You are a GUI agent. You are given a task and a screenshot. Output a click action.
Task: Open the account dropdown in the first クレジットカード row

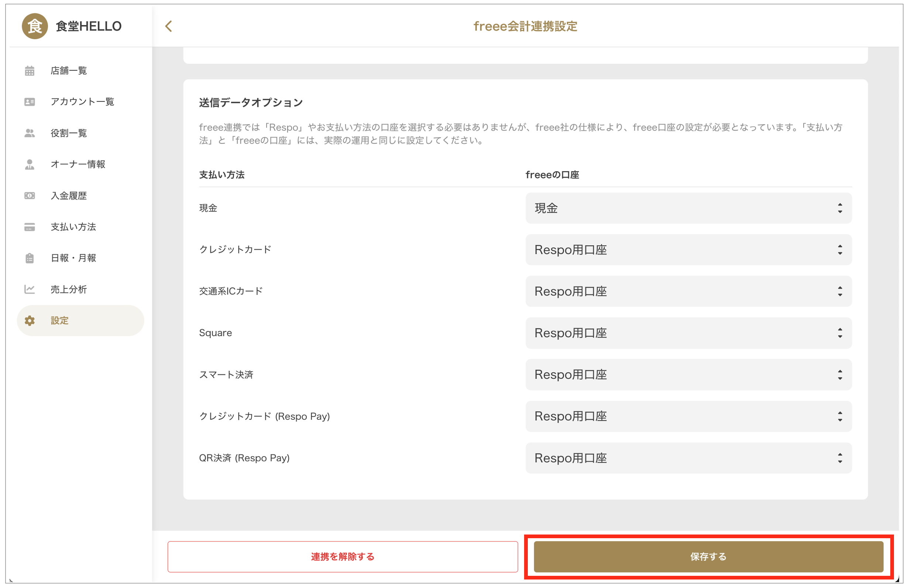coord(689,250)
